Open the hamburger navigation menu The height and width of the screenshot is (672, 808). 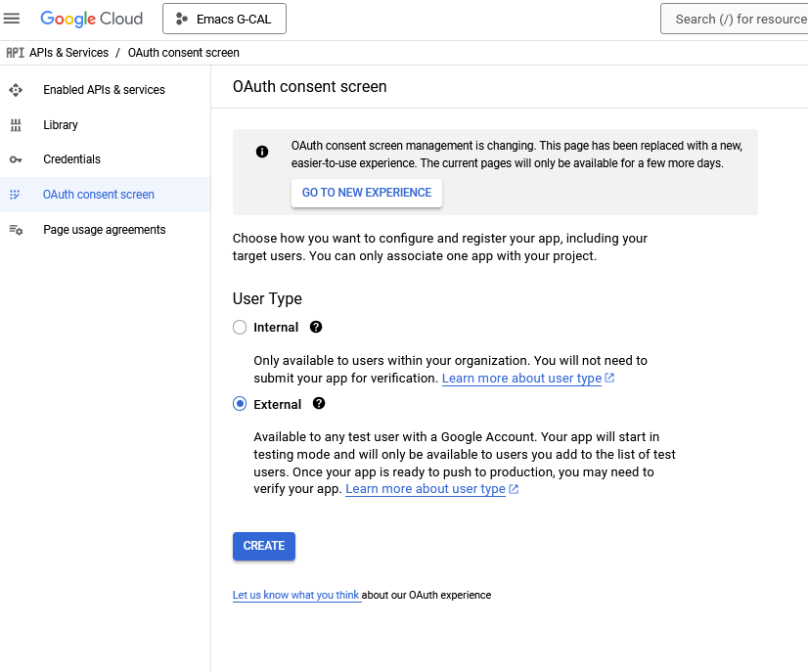13,19
